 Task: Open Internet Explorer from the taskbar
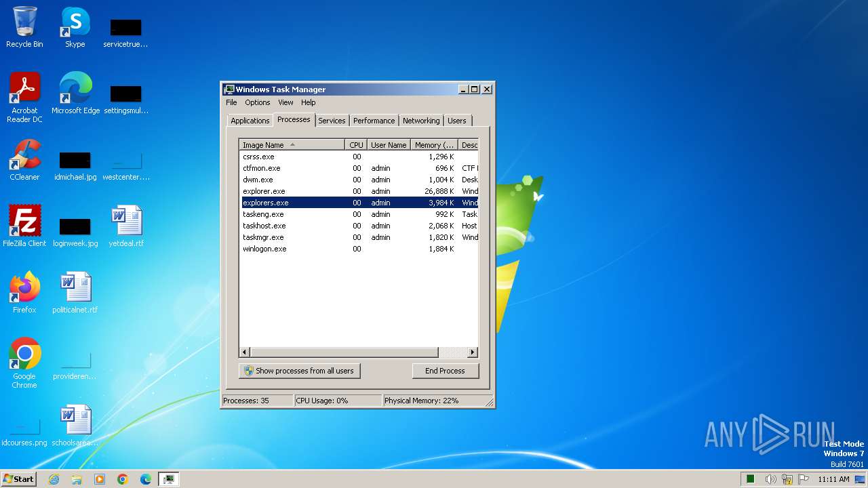(x=54, y=479)
